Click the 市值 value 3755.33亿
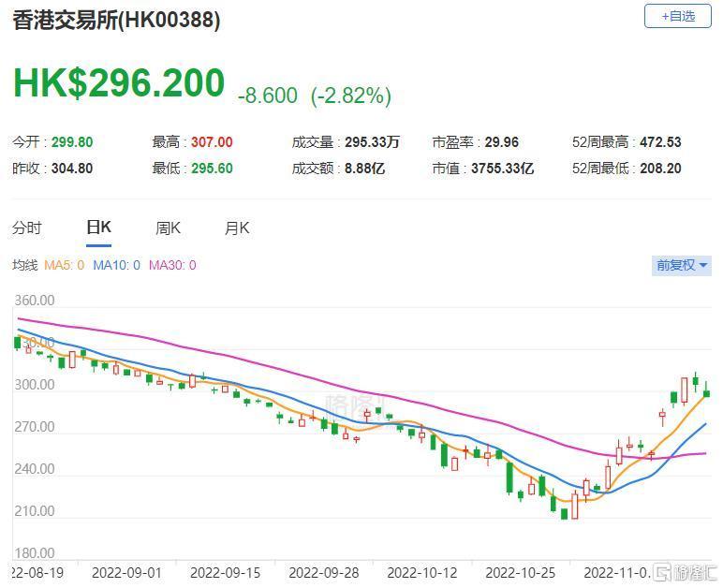Viewport: 723px width, 588px height. click(x=502, y=169)
